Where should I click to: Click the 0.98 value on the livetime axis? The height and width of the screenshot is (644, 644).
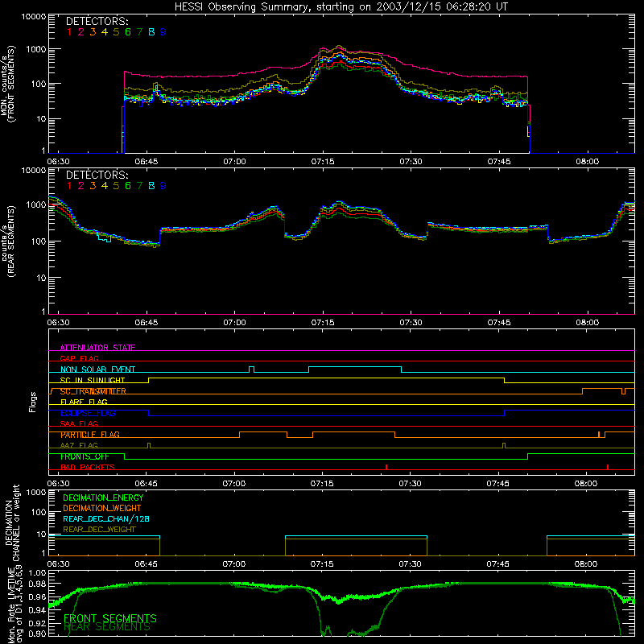point(38,584)
